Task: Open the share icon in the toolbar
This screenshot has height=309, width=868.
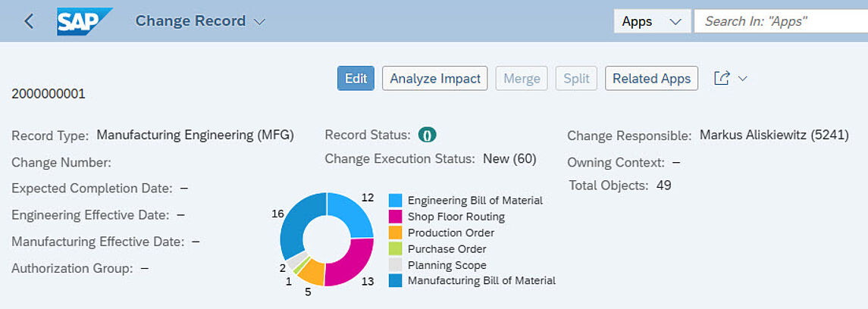Action: click(x=721, y=79)
